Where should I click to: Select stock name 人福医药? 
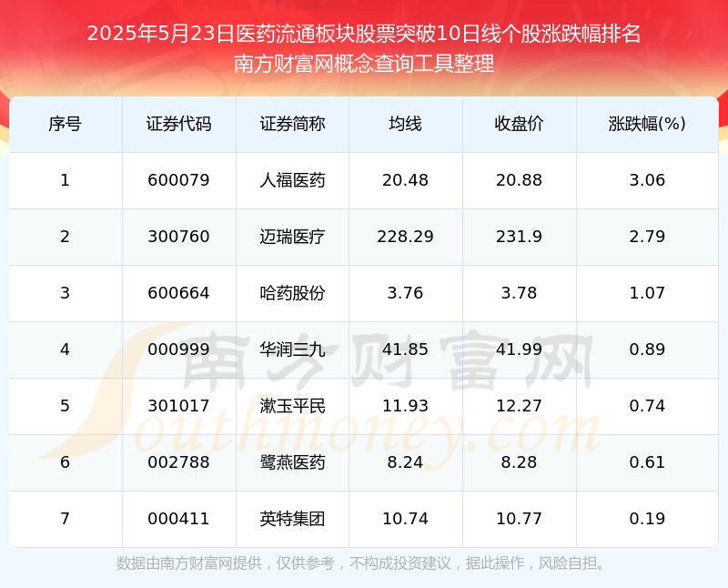292,180
